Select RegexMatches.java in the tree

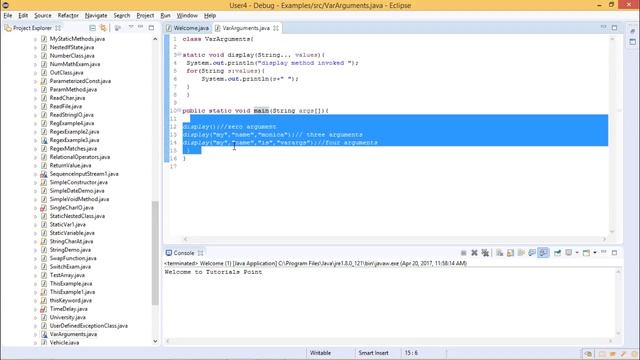pos(73,149)
